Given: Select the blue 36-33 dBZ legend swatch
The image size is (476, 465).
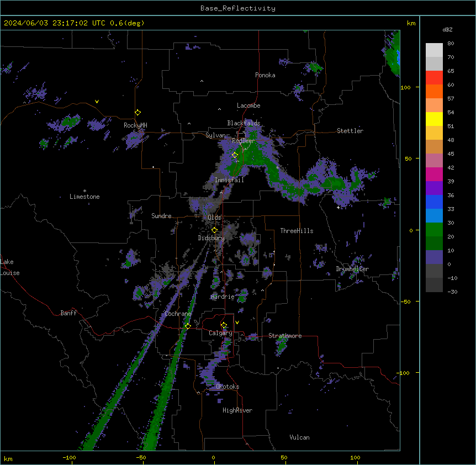Looking at the screenshot, I should (434, 202).
